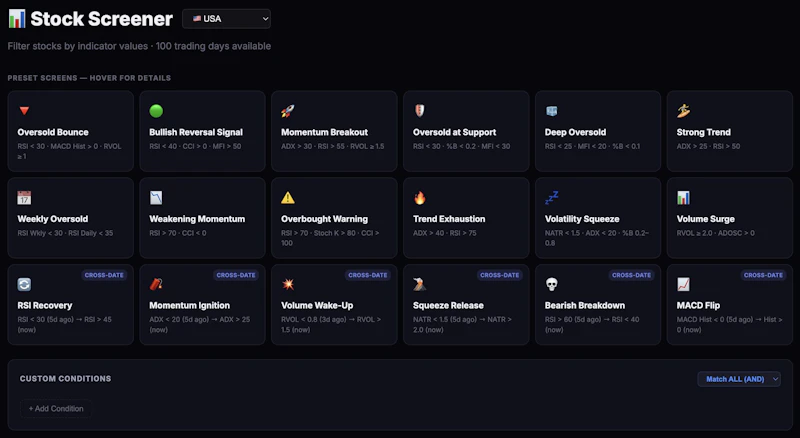
Task: Click 'RSI > 70 · CCI < 0' criteria text
Action: pos(178,233)
